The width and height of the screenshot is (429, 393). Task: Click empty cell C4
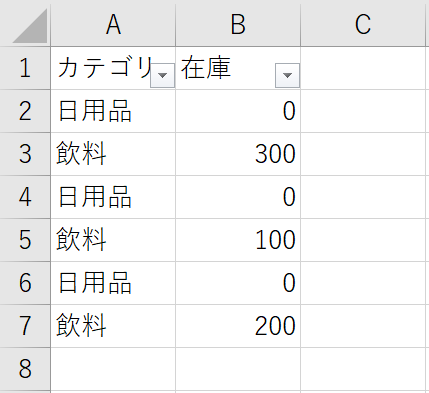363,197
